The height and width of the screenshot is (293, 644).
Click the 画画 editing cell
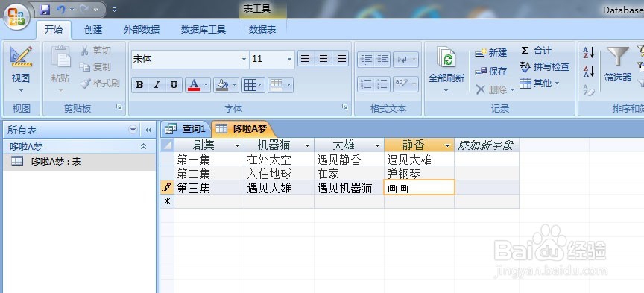(x=420, y=188)
